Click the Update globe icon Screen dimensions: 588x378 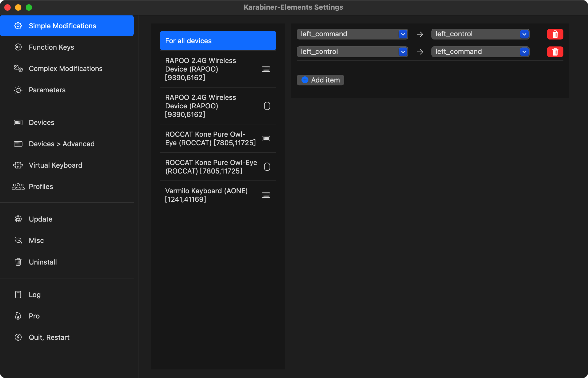[18, 219]
